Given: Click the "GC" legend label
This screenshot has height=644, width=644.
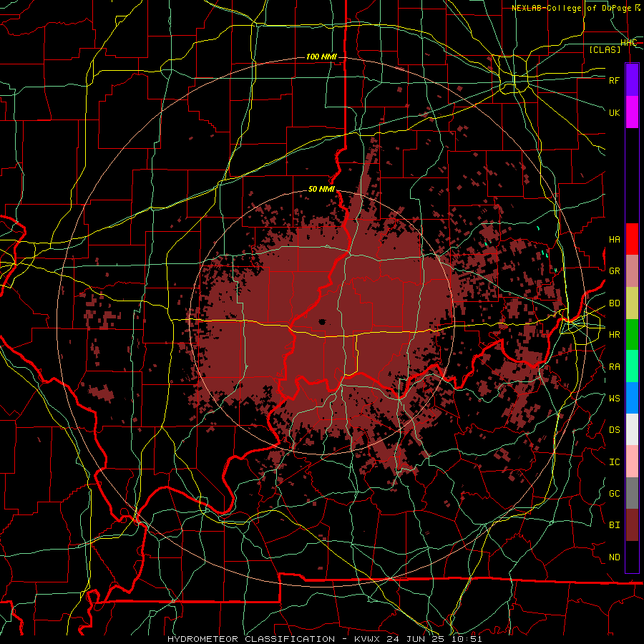Looking at the screenshot, I should (x=614, y=494).
